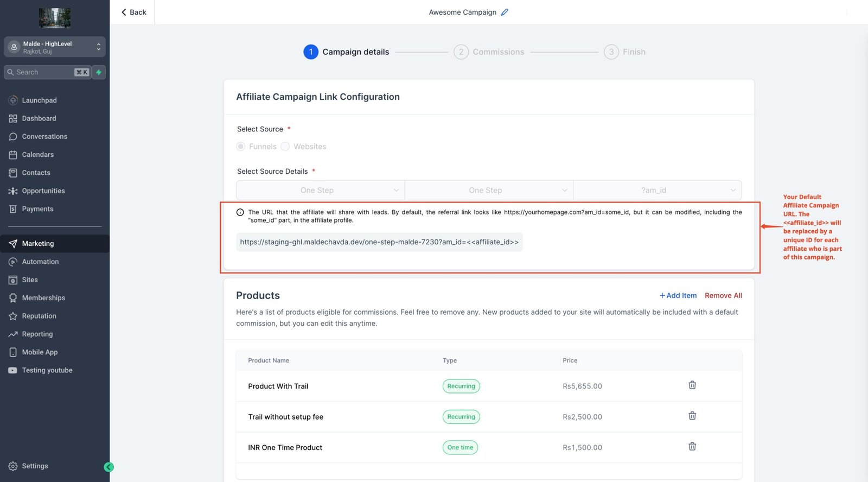Click the Add Item link

click(678, 296)
